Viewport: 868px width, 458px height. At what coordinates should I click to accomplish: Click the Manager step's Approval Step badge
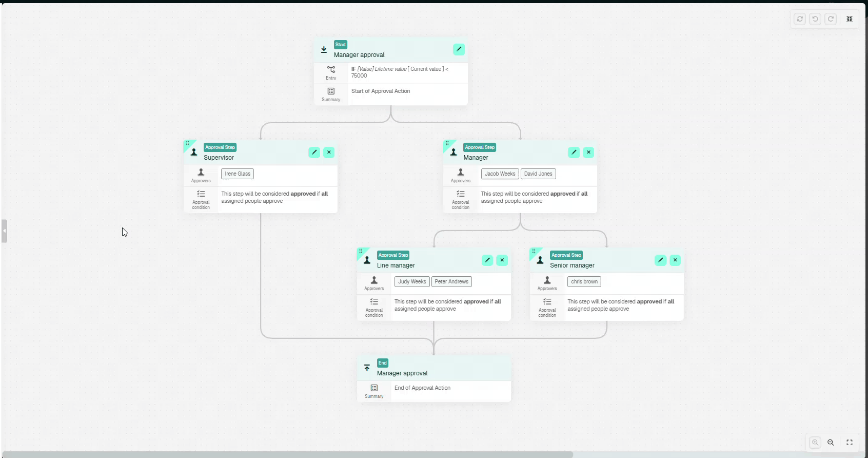pyautogui.click(x=480, y=147)
